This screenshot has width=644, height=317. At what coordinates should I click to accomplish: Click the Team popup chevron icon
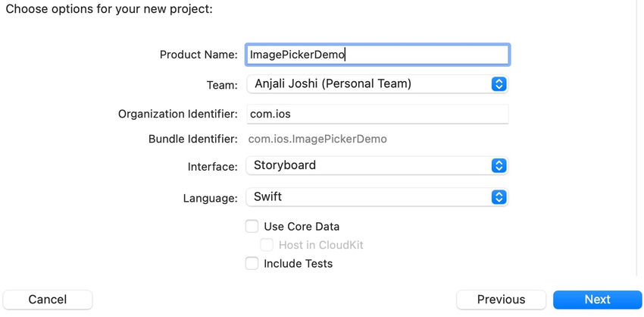point(499,84)
